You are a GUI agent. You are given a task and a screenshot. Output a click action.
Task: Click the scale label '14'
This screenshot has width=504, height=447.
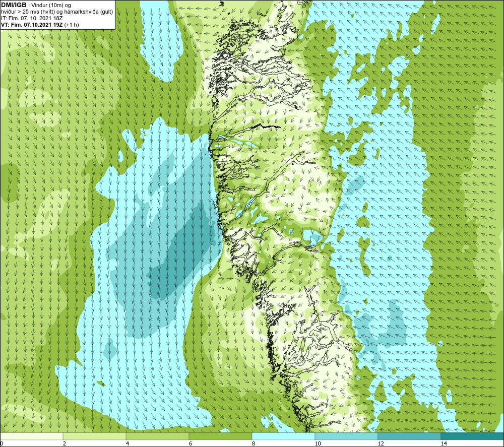tap(444, 443)
